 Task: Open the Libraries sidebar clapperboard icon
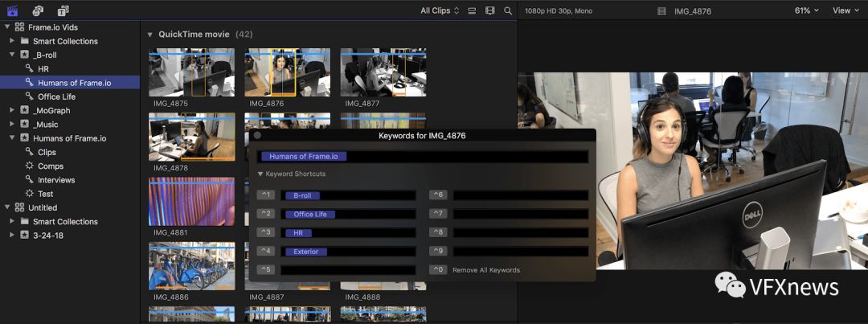(12, 10)
